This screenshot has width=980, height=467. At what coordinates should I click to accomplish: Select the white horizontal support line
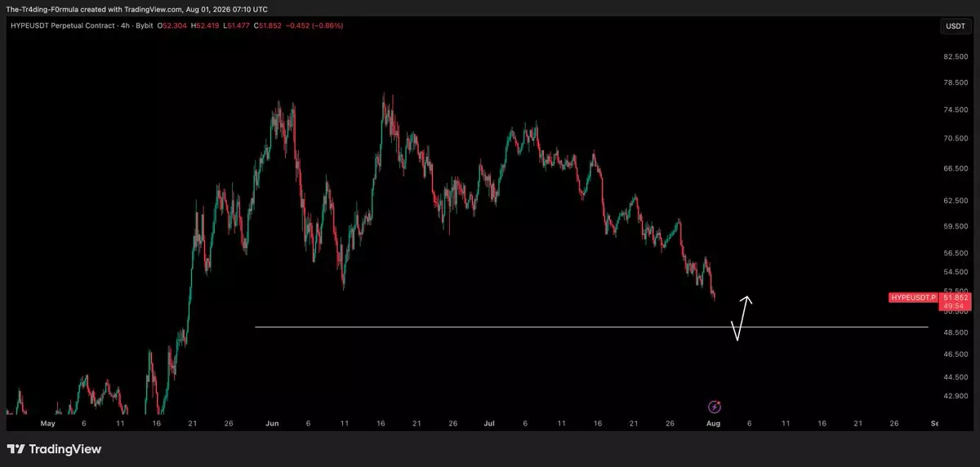591,327
